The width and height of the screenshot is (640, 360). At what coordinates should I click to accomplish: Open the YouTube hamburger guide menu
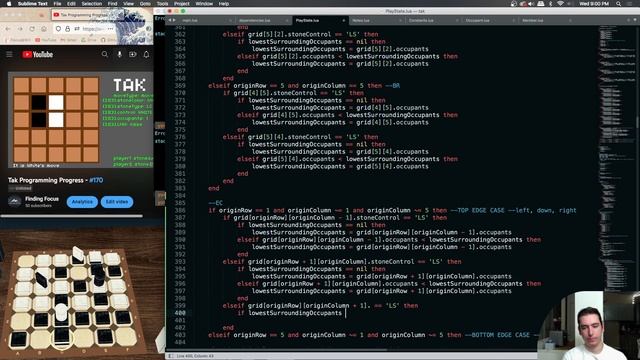coord(9,54)
